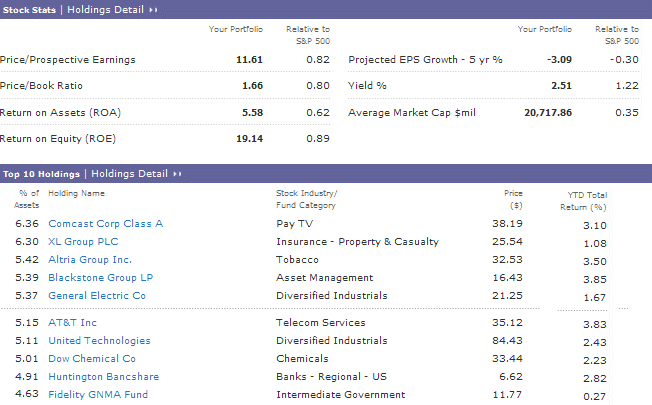Open Blackstone Group LP holding
This screenshot has width=652, height=405.
point(101,278)
